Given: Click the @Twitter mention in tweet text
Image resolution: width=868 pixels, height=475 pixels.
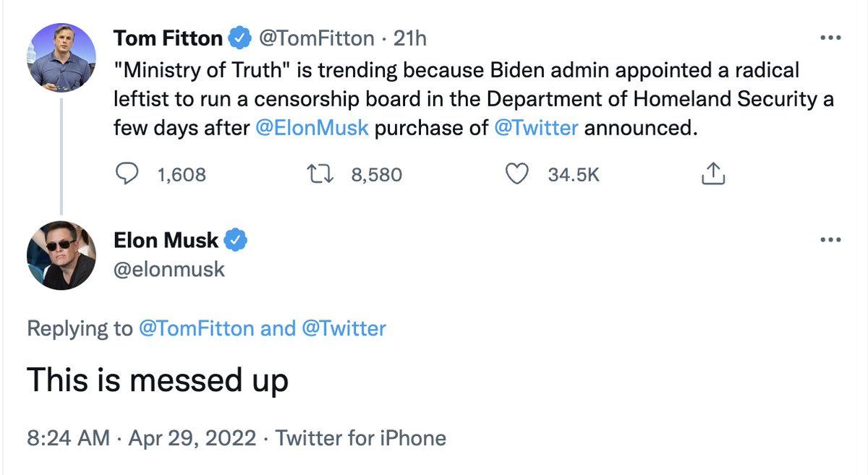Looking at the screenshot, I should (x=536, y=129).
